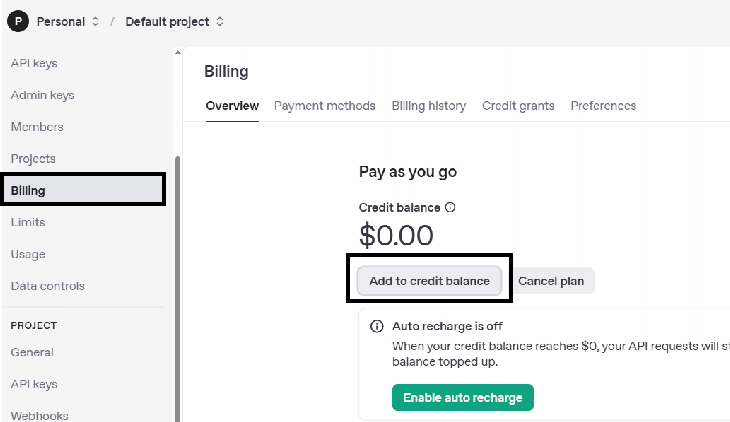730x422 pixels.
Task: Switch to the Payment methods tab
Action: coord(324,106)
